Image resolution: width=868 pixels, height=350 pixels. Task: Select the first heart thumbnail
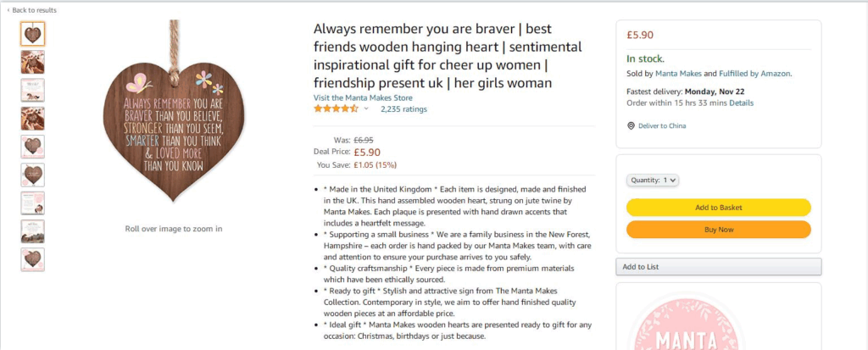[33, 34]
